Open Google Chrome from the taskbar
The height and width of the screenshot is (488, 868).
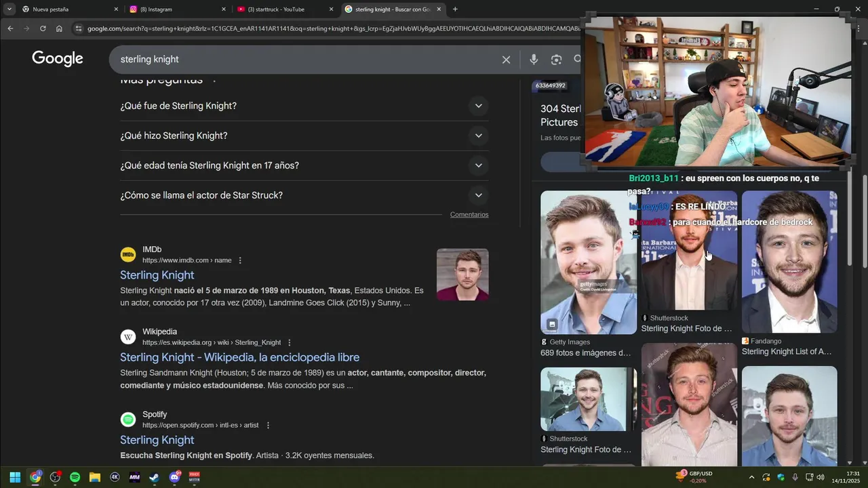(35, 477)
